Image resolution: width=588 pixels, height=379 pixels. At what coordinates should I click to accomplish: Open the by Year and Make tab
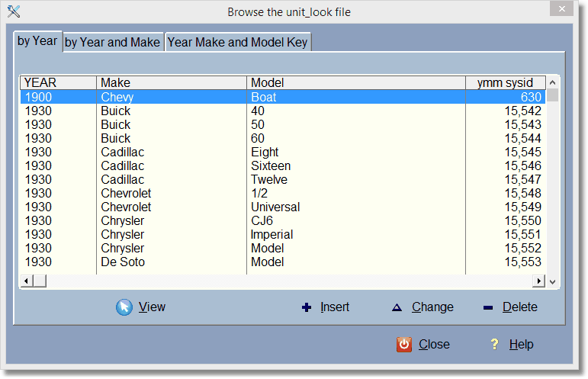tap(113, 42)
